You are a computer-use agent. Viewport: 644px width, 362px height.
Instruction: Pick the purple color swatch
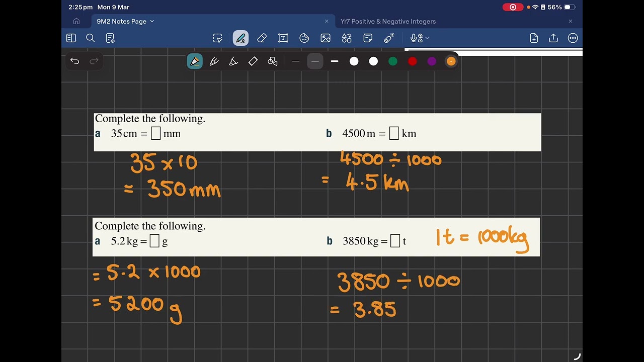pyautogui.click(x=432, y=61)
